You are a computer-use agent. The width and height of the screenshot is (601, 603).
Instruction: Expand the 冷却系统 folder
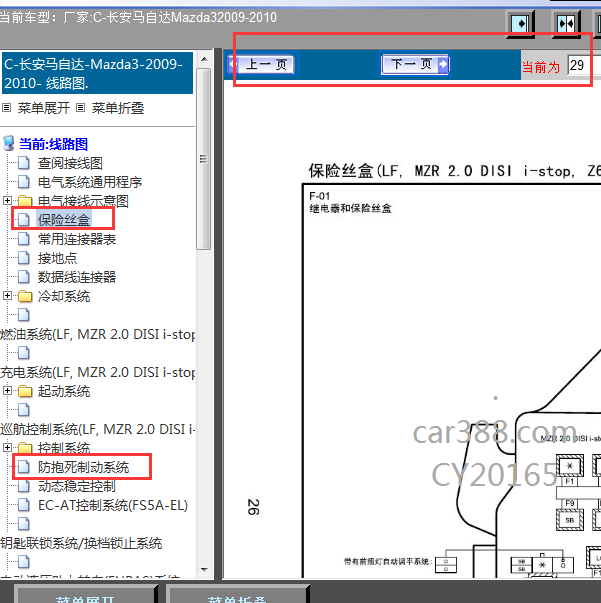point(7,295)
